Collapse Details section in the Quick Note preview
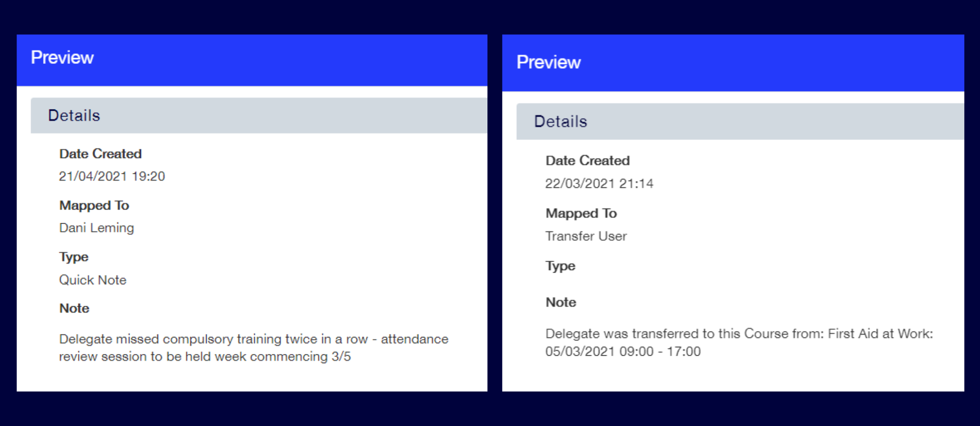The height and width of the screenshot is (426, 980). tap(74, 115)
